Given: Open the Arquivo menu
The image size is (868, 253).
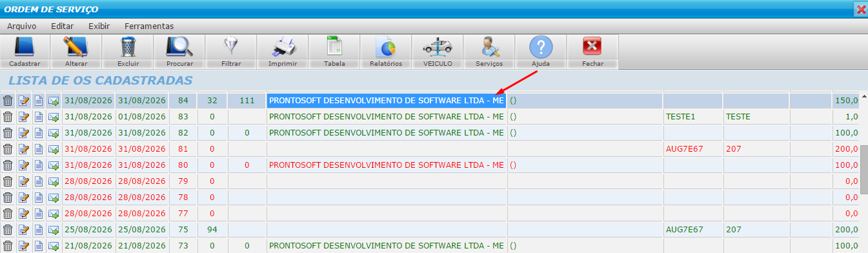Looking at the screenshot, I should tap(21, 26).
